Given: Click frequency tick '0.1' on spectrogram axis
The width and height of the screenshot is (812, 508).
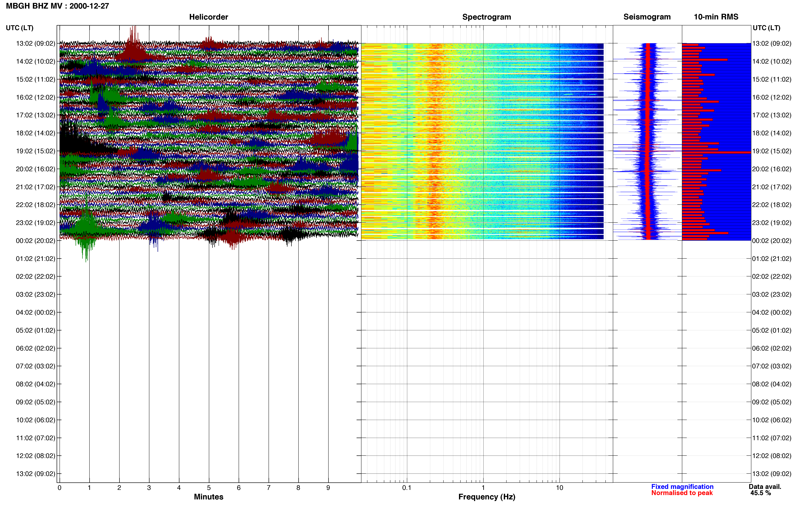Looking at the screenshot, I should (407, 488).
